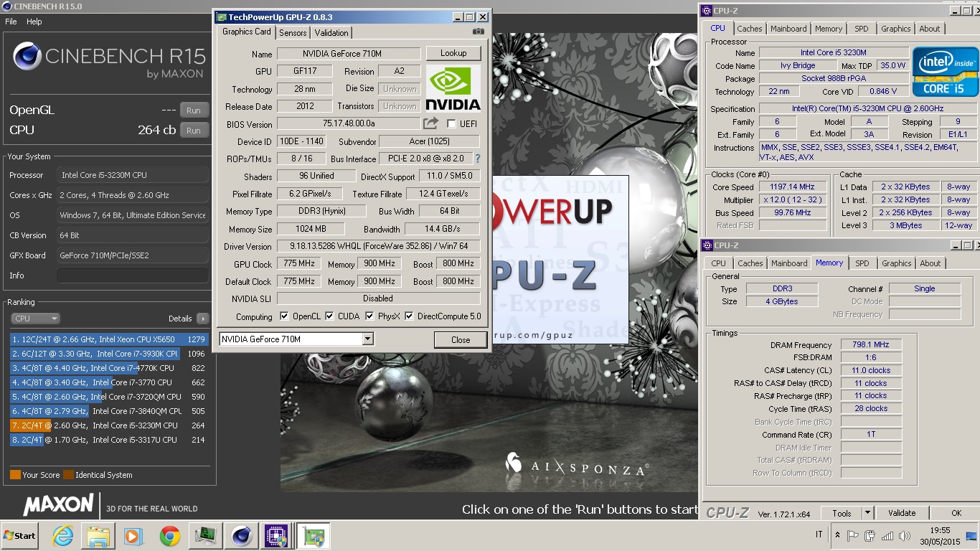This screenshot has height=551, width=980.
Task: Click the IT language indicator in taskbar
Action: point(819,535)
